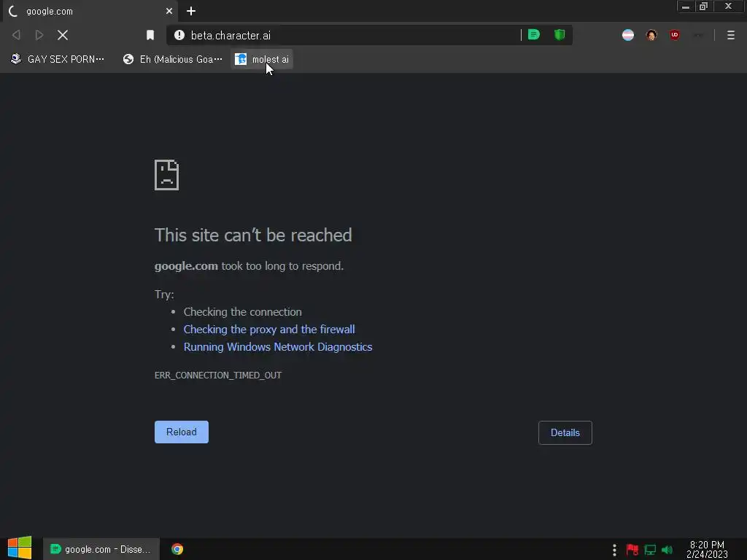Image resolution: width=747 pixels, height=560 pixels.
Task: Open the Eh (Malicious Goa… bookmark
Action: 172,59
